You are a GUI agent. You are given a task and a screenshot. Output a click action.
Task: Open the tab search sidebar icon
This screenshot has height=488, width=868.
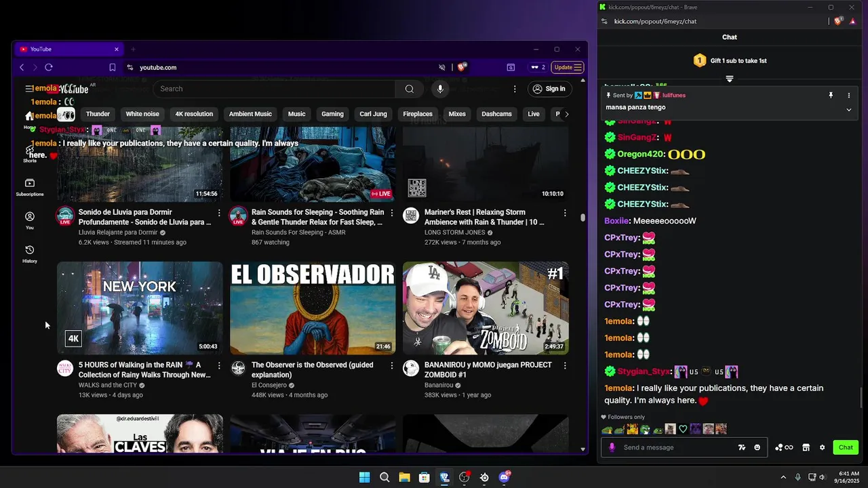511,67
